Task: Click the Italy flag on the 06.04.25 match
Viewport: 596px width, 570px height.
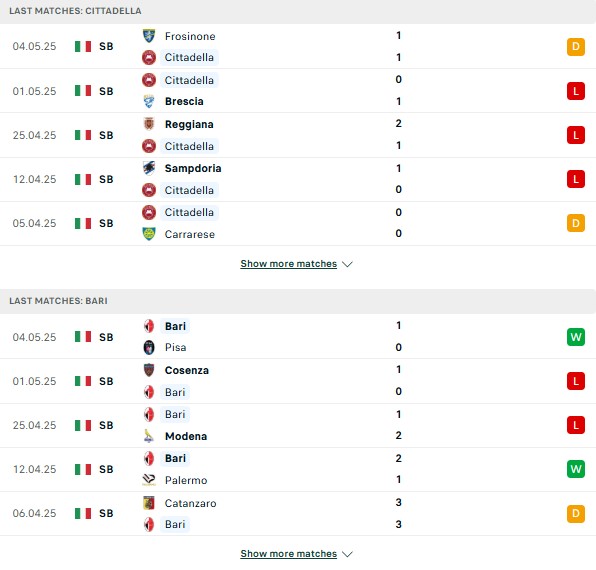Action: click(x=83, y=513)
